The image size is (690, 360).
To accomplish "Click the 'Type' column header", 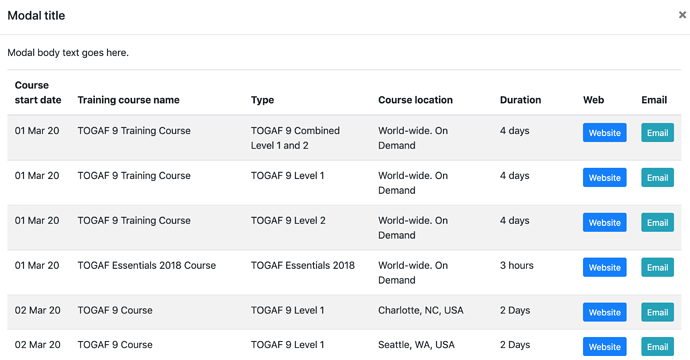I will (x=262, y=100).
